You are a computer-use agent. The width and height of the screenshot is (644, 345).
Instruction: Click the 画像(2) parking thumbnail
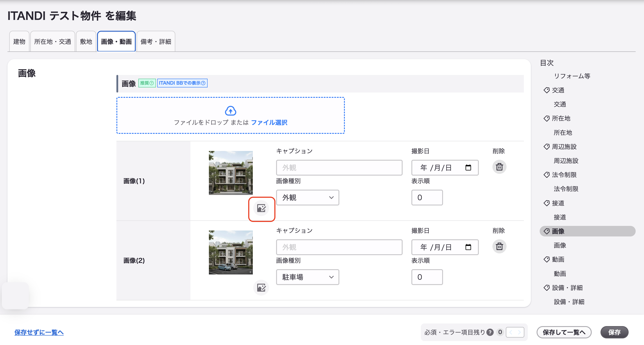point(230,252)
